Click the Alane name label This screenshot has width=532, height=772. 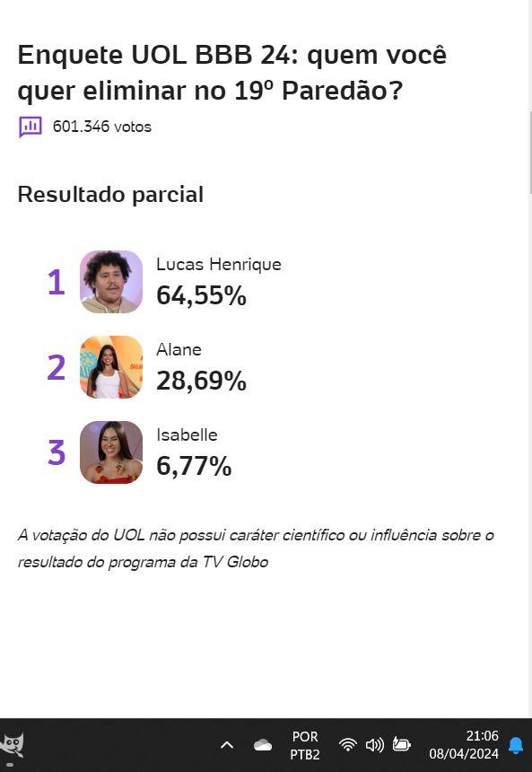click(179, 349)
